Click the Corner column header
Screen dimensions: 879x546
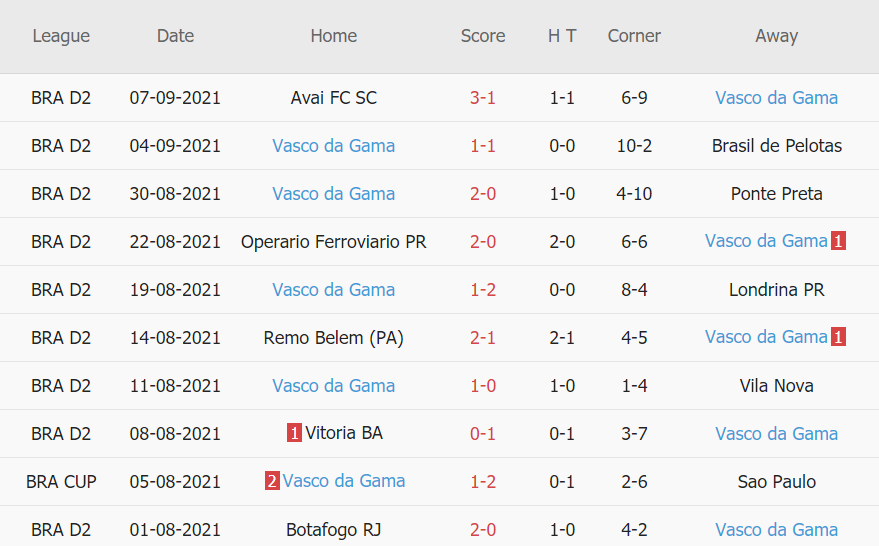point(634,36)
